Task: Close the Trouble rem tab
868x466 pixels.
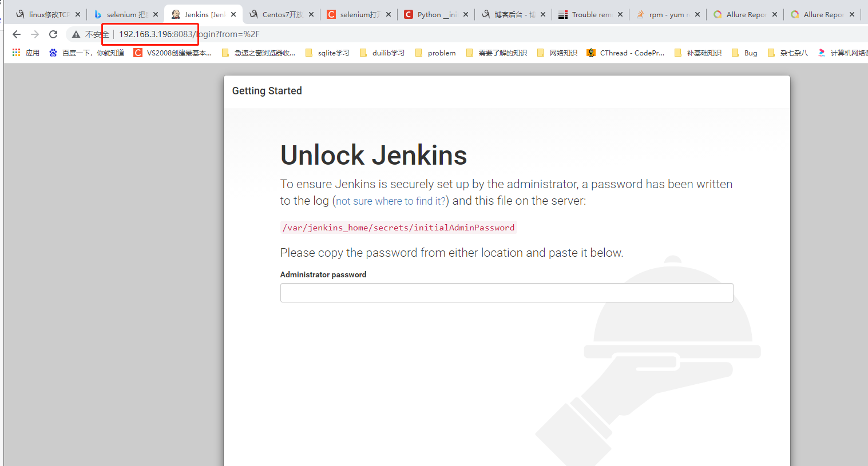Action: click(620, 14)
